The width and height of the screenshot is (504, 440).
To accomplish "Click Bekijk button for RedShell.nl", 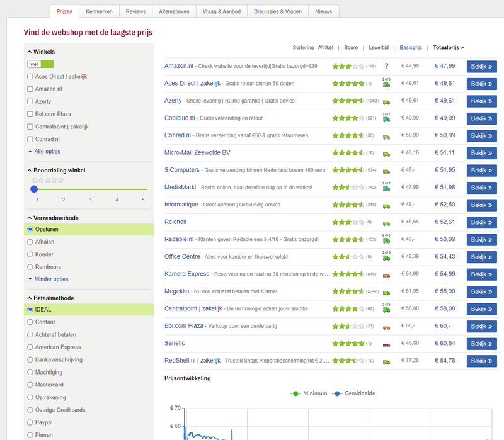I will tap(481, 361).
